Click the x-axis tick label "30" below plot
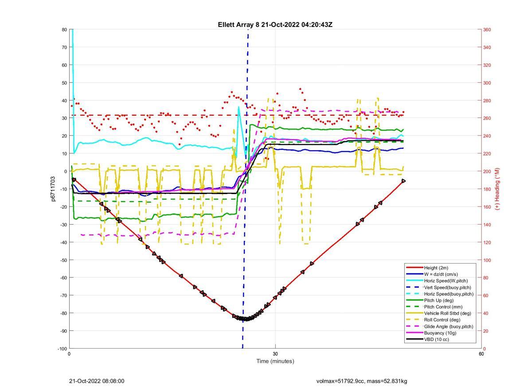Viewport: 532px width, 392px height. (x=275, y=353)
